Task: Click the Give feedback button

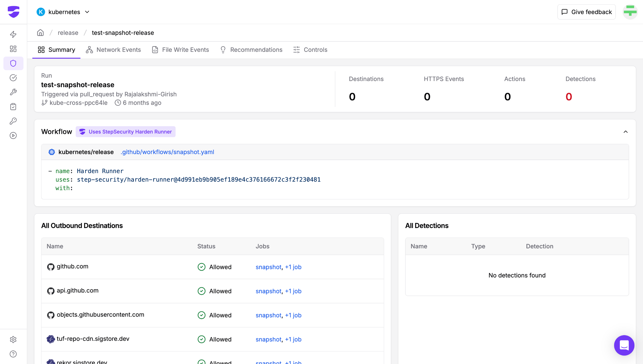Action: [586, 12]
